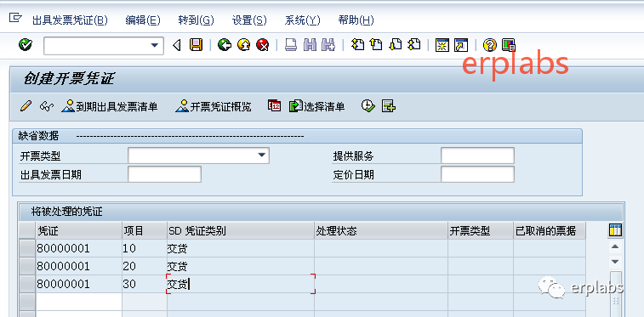The image size is (644, 317).
Task: Click the glasses display icon
Action: (x=47, y=106)
